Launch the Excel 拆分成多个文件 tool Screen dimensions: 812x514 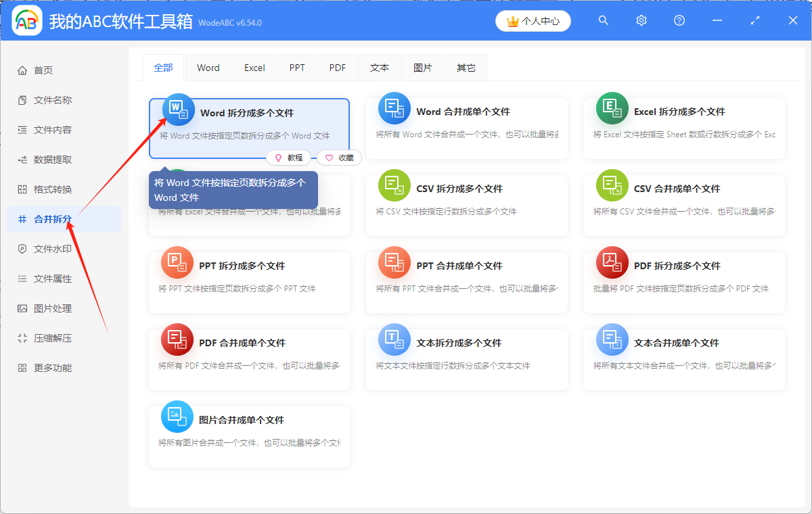[x=612, y=108]
